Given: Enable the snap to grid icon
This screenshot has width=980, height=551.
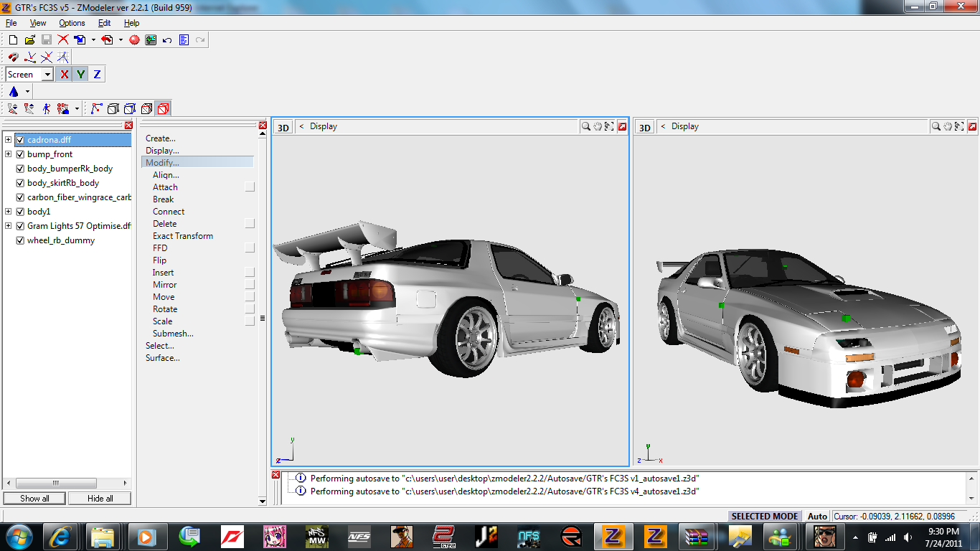Looking at the screenshot, I should click(x=63, y=57).
